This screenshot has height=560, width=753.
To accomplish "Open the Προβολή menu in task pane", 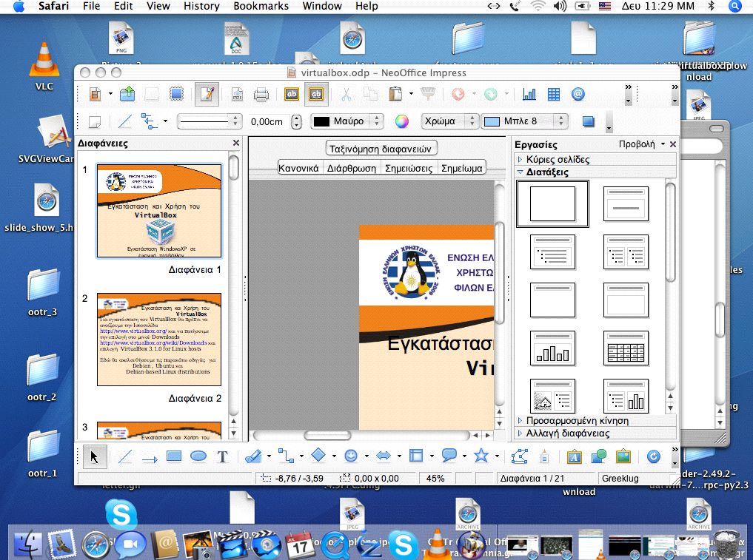I will pyautogui.click(x=641, y=144).
